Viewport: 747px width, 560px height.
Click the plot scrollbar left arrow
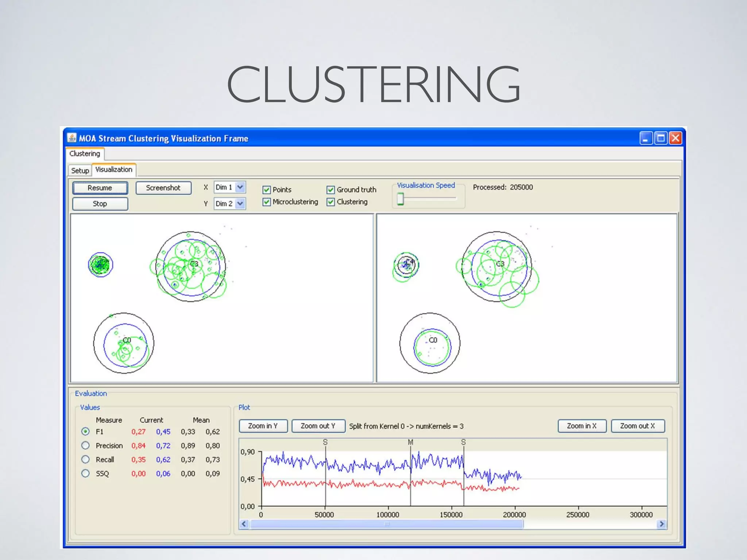[x=244, y=524]
